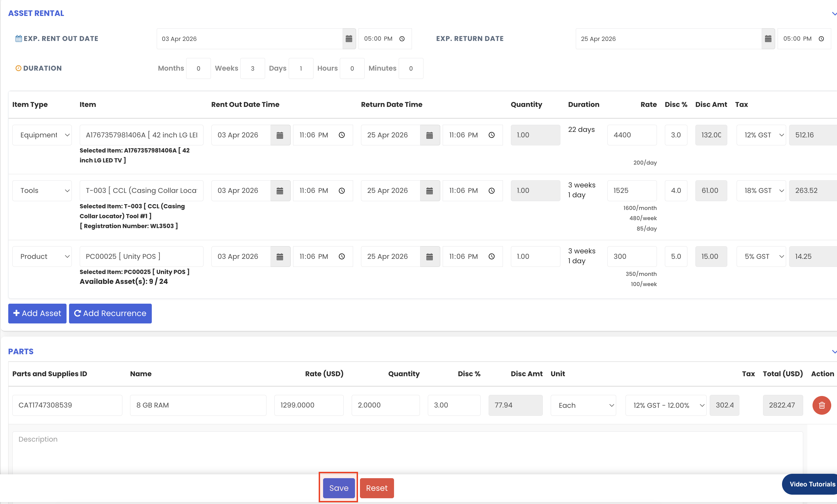Open Equipment row rent out date calendar
The image size is (837, 504).
tap(280, 135)
